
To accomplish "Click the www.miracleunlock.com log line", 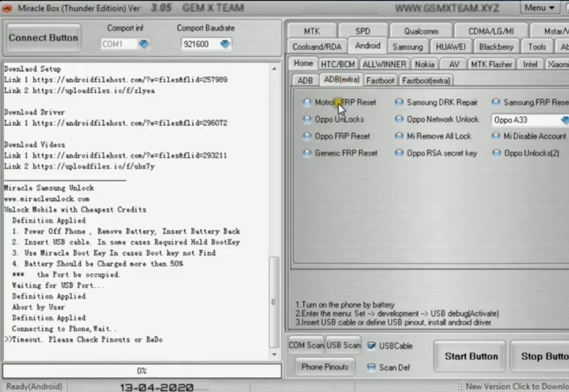I will pyautogui.click(x=47, y=199).
